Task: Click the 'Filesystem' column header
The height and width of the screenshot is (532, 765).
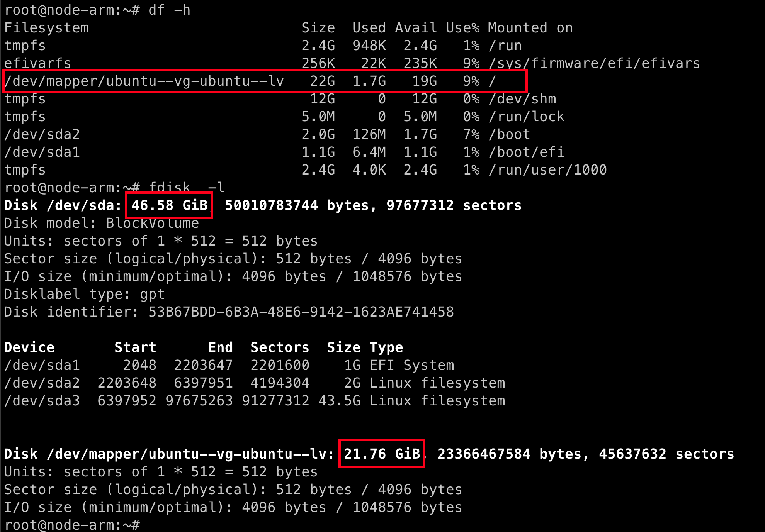Action: [x=46, y=28]
